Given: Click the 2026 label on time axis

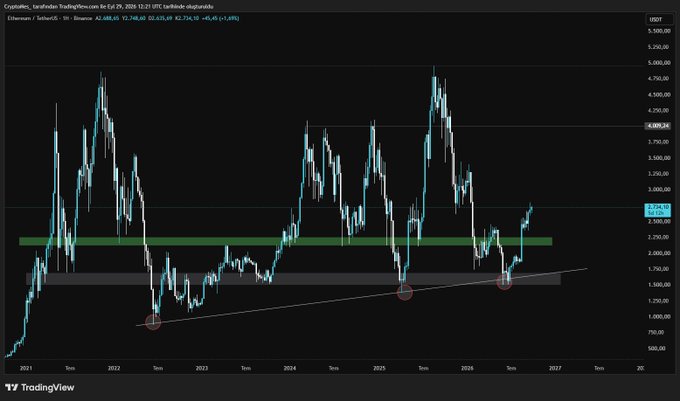Looking at the screenshot, I should tap(467, 368).
